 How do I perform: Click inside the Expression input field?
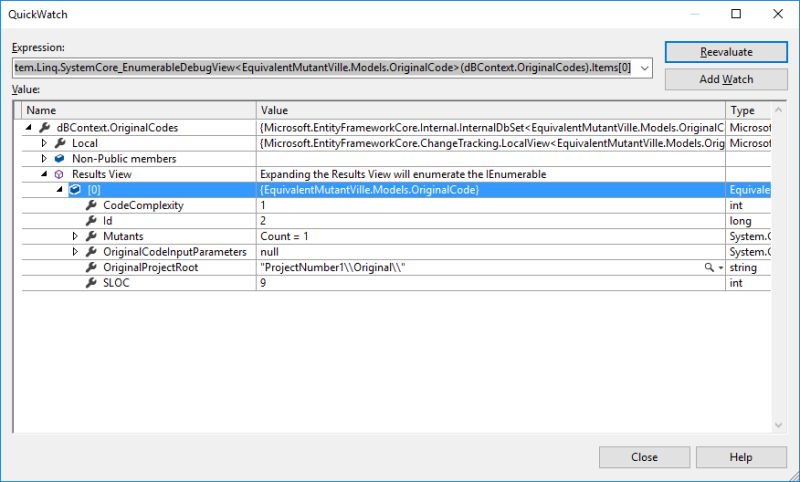[x=325, y=68]
